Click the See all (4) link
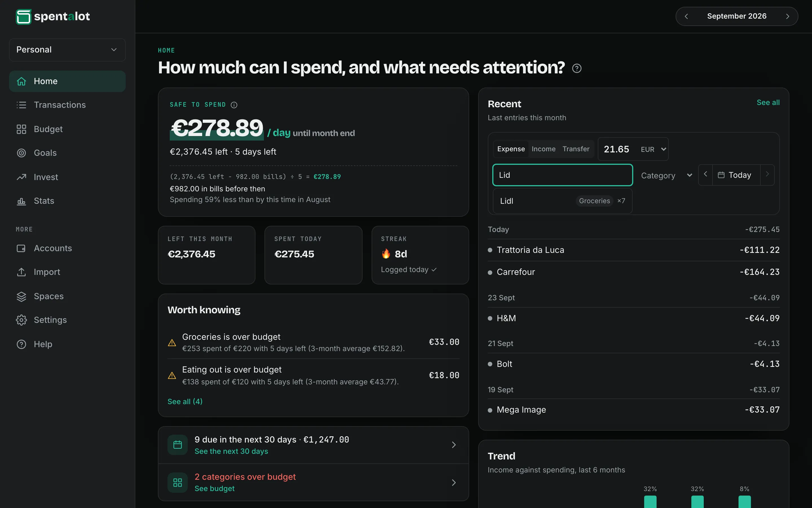Screen dimensions: 812x508 185,402
